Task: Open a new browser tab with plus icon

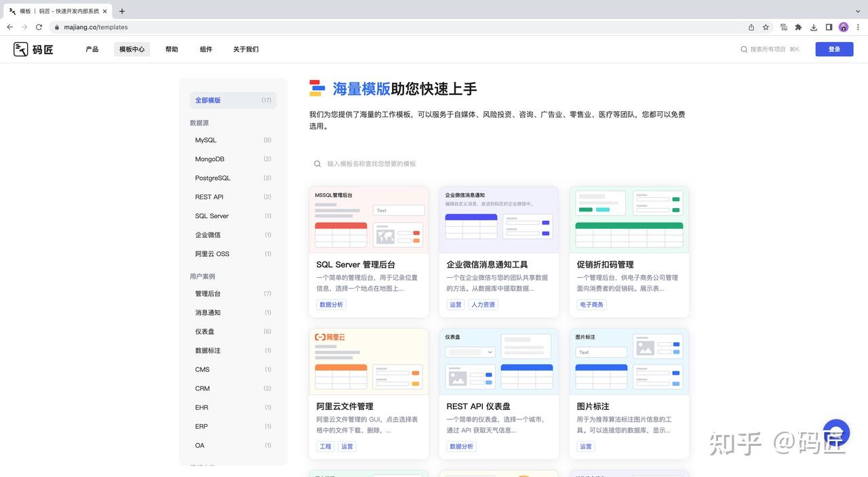Action: (x=122, y=11)
